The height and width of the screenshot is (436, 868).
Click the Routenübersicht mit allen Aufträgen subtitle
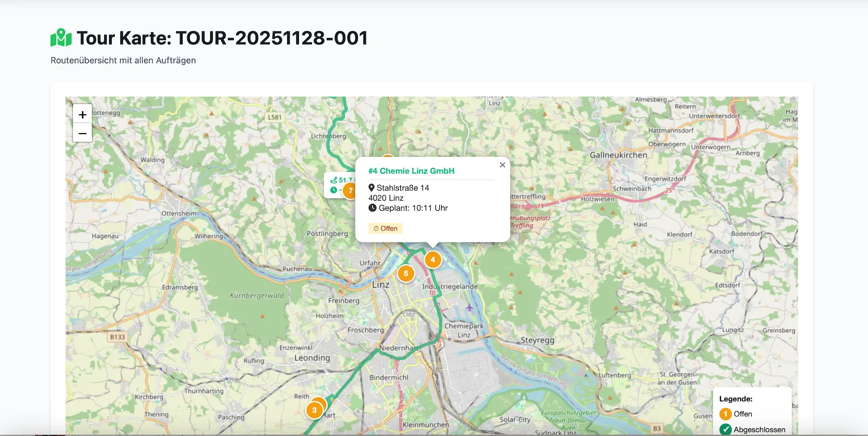tap(123, 60)
